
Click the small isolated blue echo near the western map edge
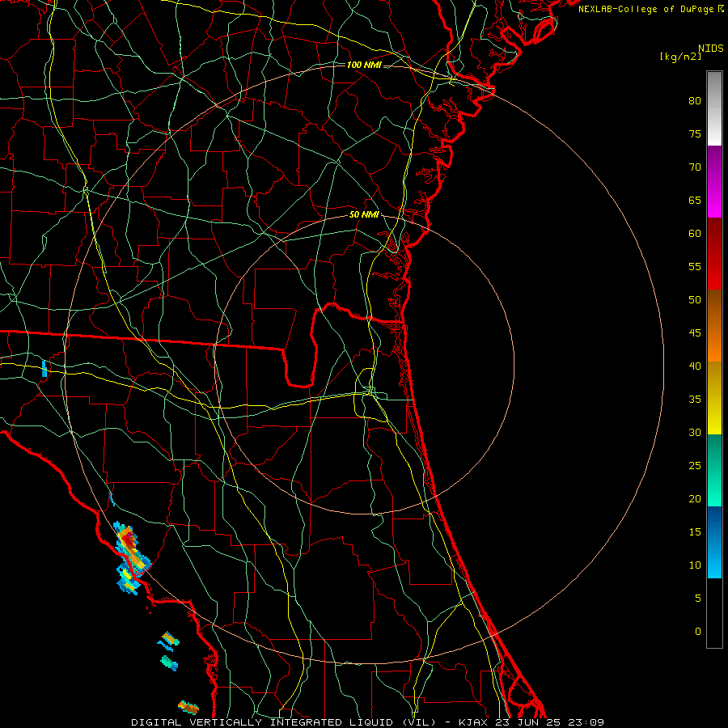tap(44, 369)
